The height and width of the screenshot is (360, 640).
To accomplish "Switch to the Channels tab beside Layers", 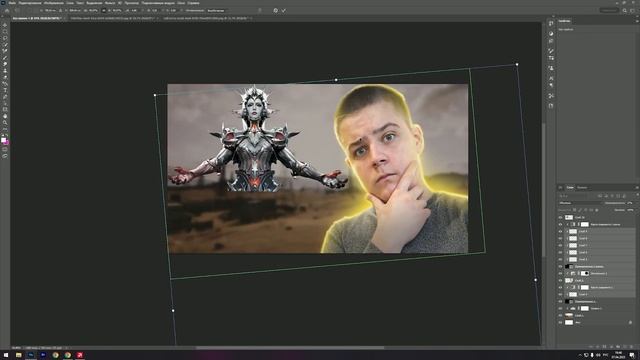I will (582, 187).
